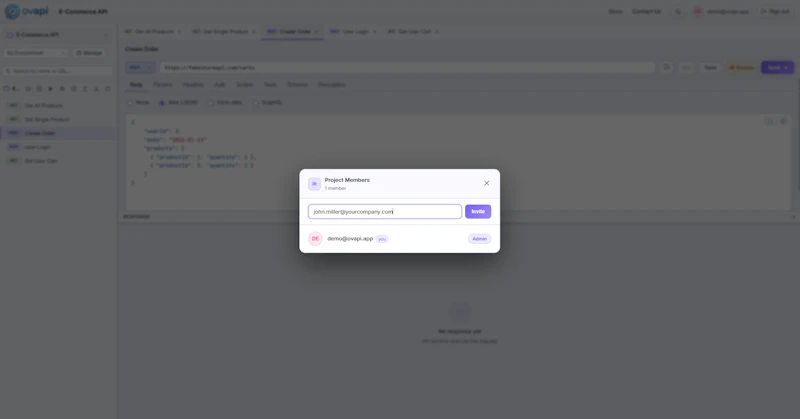Open the Params request tab
This screenshot has width=800, height=419.
[163, 85]
